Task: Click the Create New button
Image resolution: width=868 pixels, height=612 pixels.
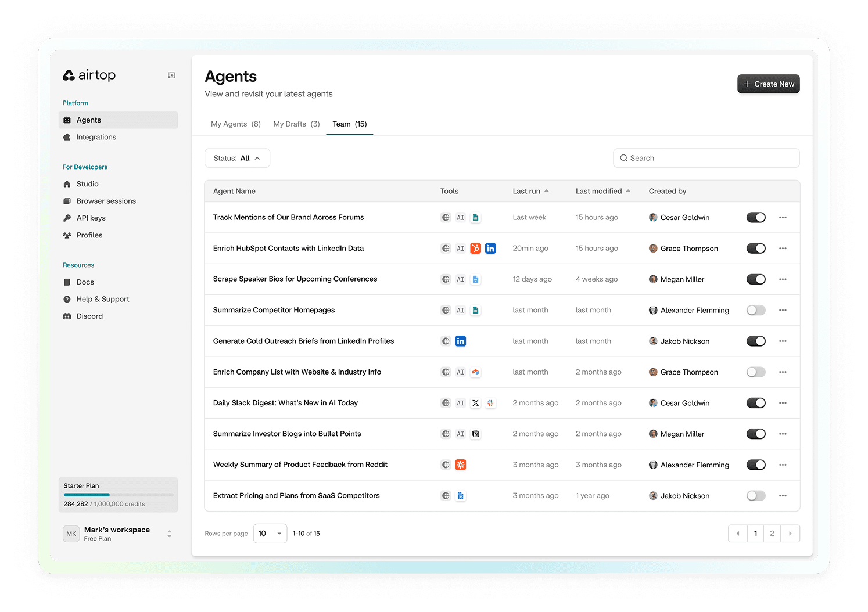Action: click(x=768, y=84)
